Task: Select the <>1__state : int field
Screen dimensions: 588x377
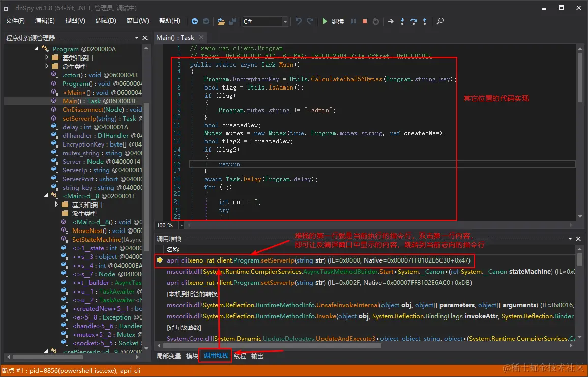Action: pyautogui.click(x=107, y=248)
